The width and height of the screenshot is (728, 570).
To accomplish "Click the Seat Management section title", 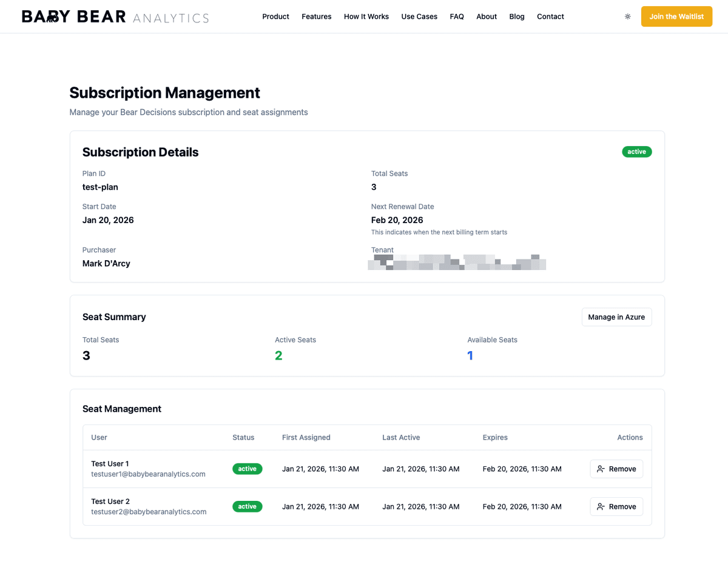I will (x=122, y=409).
